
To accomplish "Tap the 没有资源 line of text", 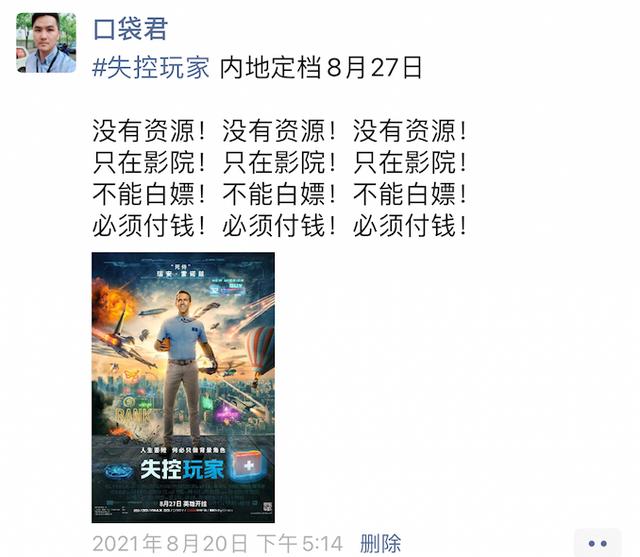I will (x=280, y=131).
